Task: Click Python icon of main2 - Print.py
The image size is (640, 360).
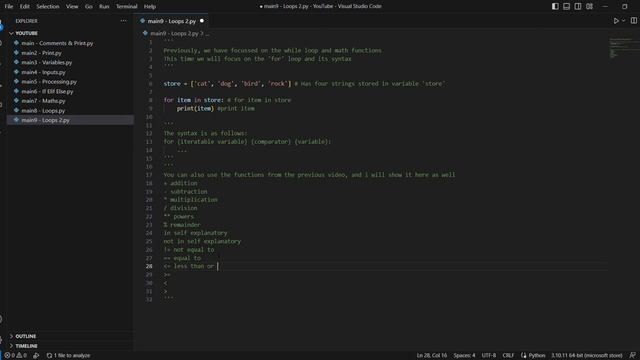Action: 16,53
